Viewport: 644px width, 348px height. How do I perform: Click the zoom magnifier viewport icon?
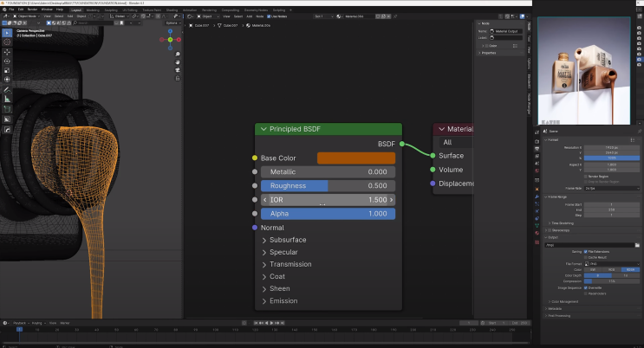pyautogui.click(x=177, y=55)
